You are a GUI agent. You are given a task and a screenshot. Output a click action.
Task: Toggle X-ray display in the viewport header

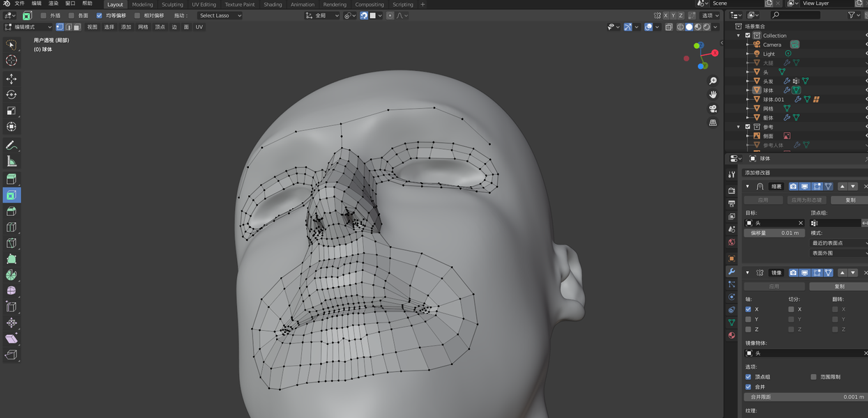pyautogui.click(x=669, y=27)
